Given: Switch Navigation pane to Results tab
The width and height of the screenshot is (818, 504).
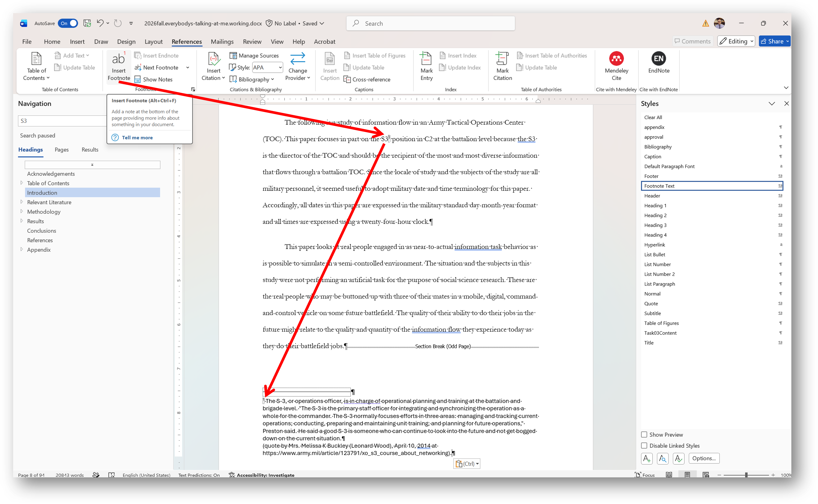Looking at the screenshot, I should [x=90, y=150].
